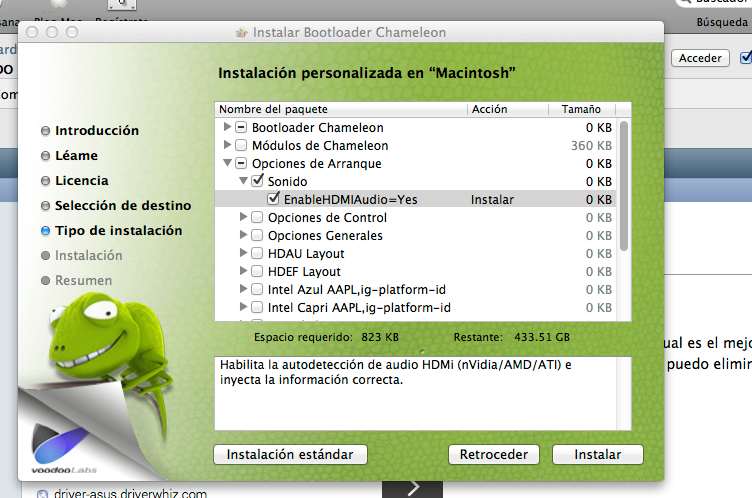Screen dimensions: 752x498
Task: Expand Opciones Generales subgroup
Action: [244, 235]
